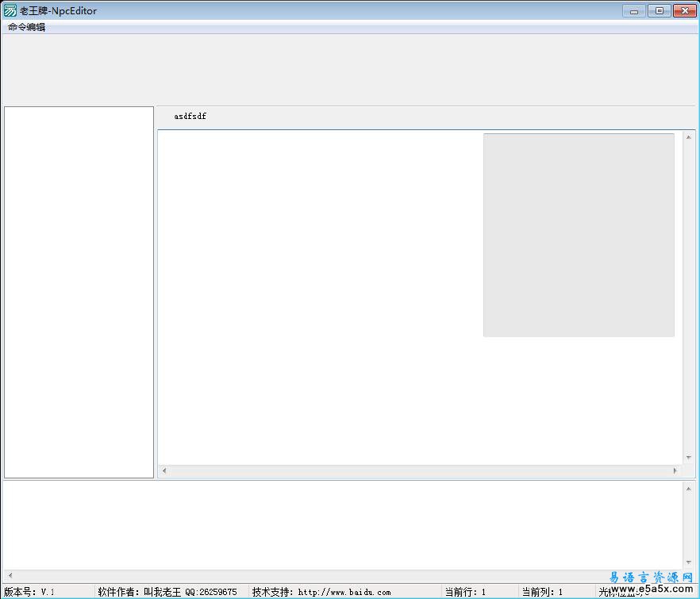Click the bottom box's scroll up arrow
700x599 pixels.
click(688, 490)
